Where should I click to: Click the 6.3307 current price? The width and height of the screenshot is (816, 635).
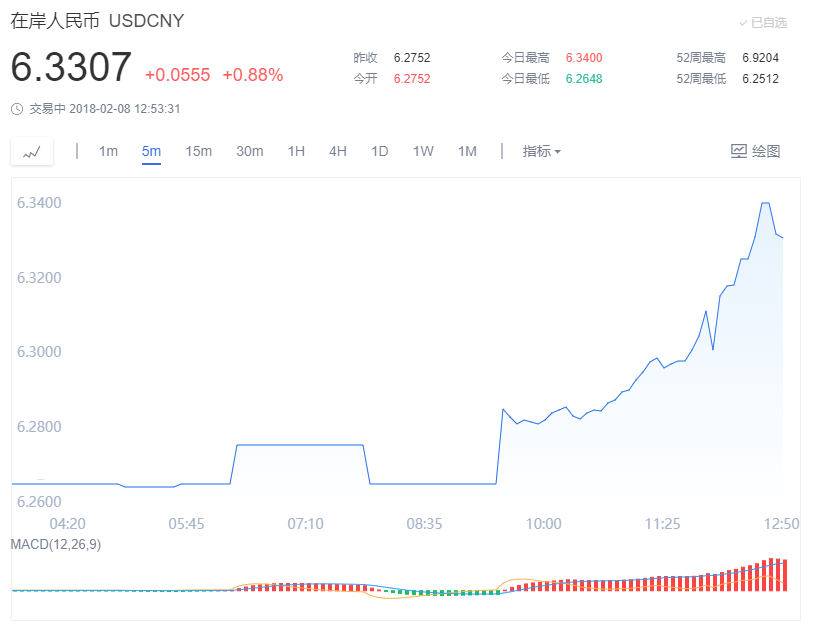coord(71,68)
